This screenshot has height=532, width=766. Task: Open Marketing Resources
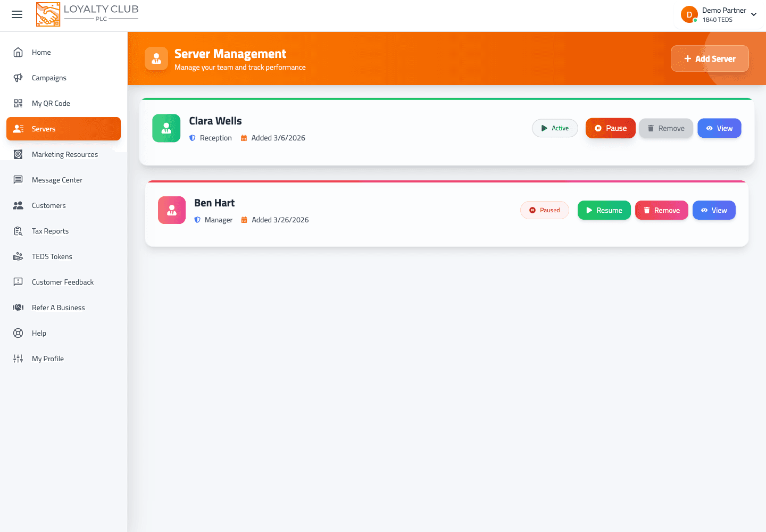pyautogui.click(x=63, y=154)
